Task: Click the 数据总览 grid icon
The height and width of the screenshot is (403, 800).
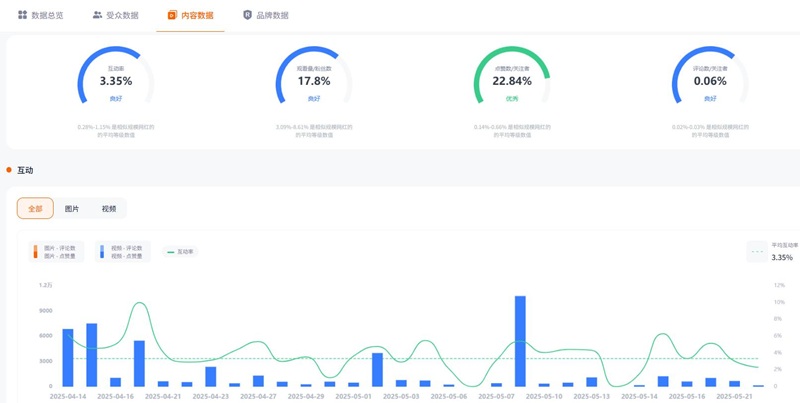Action: coord(22,15)
